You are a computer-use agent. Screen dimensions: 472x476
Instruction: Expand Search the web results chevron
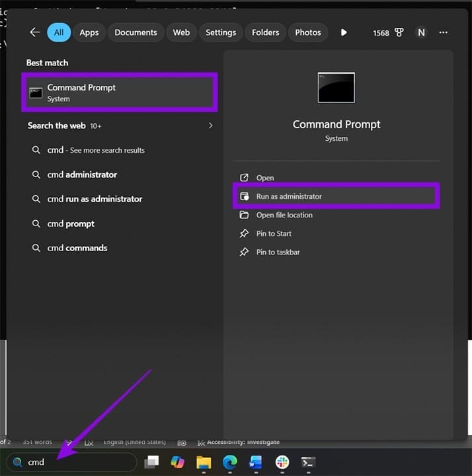210,126
